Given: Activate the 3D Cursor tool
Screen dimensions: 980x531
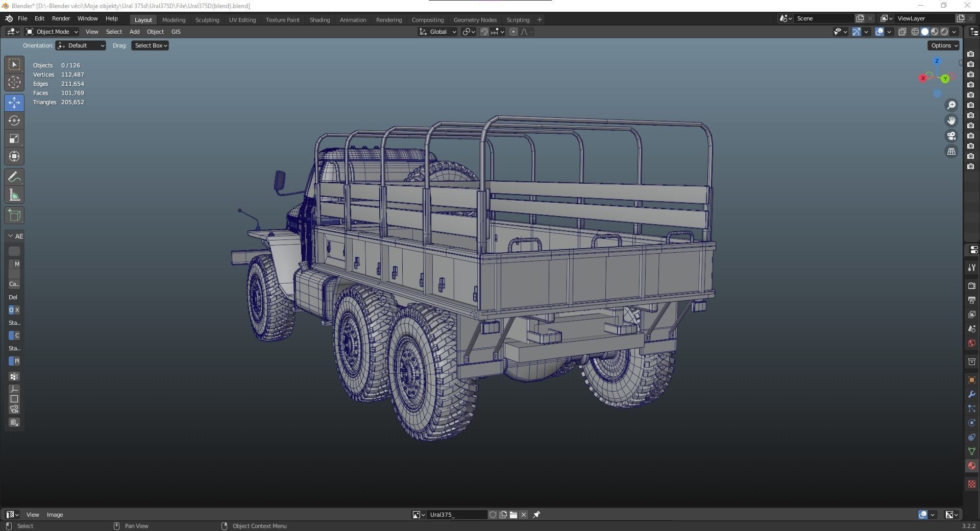Looking at the screenshot, I should coord(14,82).
